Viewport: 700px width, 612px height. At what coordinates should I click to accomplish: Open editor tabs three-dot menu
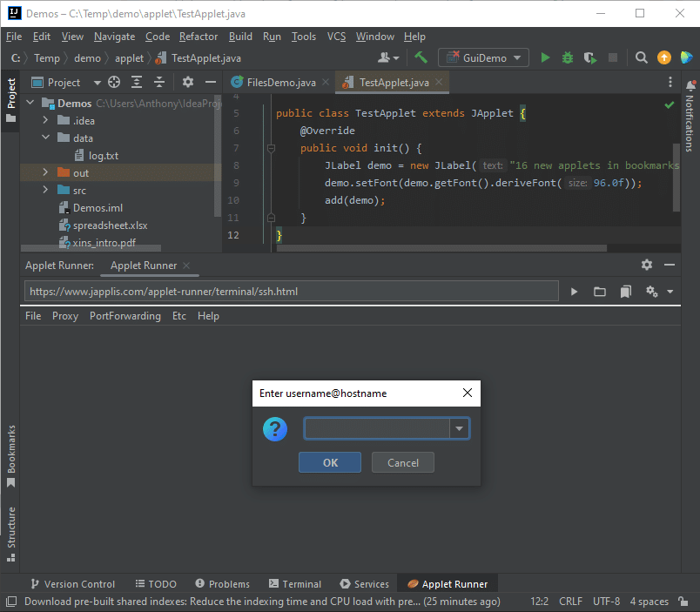(670, 82)
